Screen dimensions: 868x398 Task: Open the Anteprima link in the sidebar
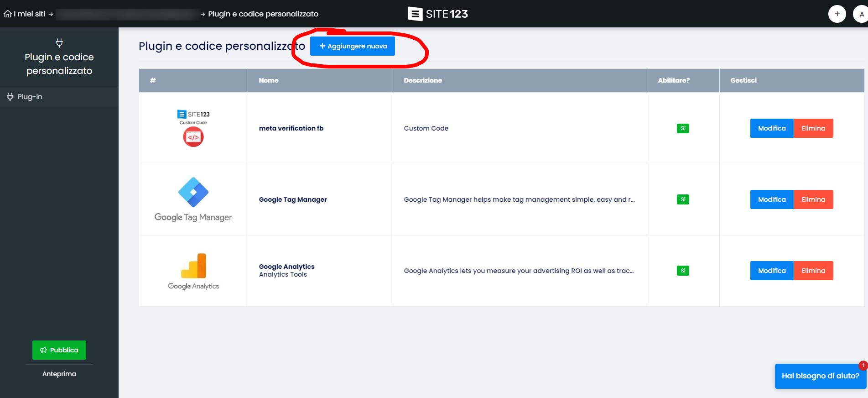click(59, 374)
